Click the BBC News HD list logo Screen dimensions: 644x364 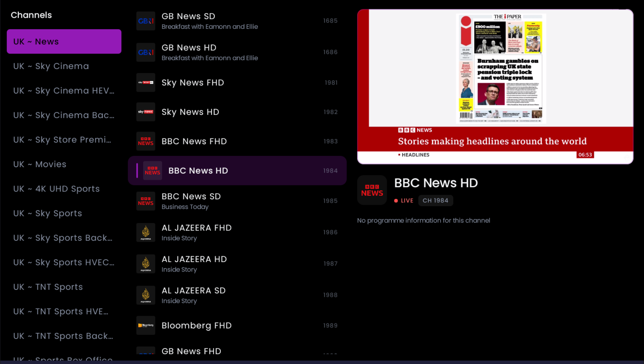coord(152,171)
